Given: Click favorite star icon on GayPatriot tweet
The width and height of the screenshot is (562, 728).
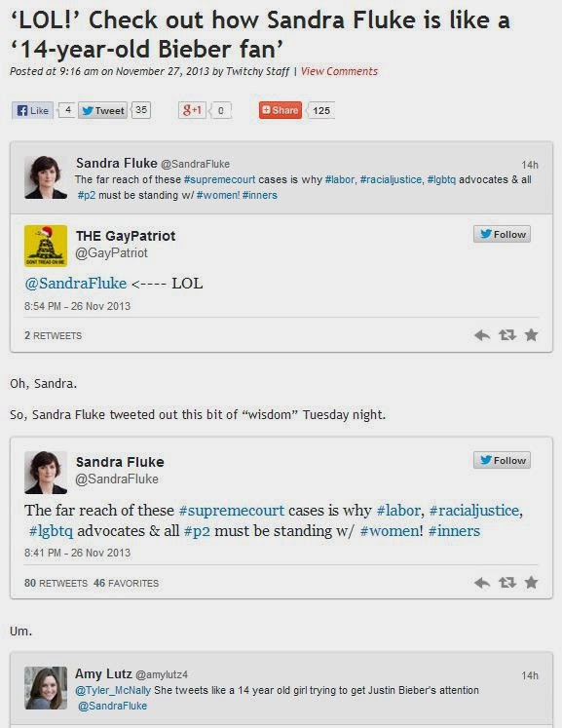Looking at the screenshot, I should point(532,334).
